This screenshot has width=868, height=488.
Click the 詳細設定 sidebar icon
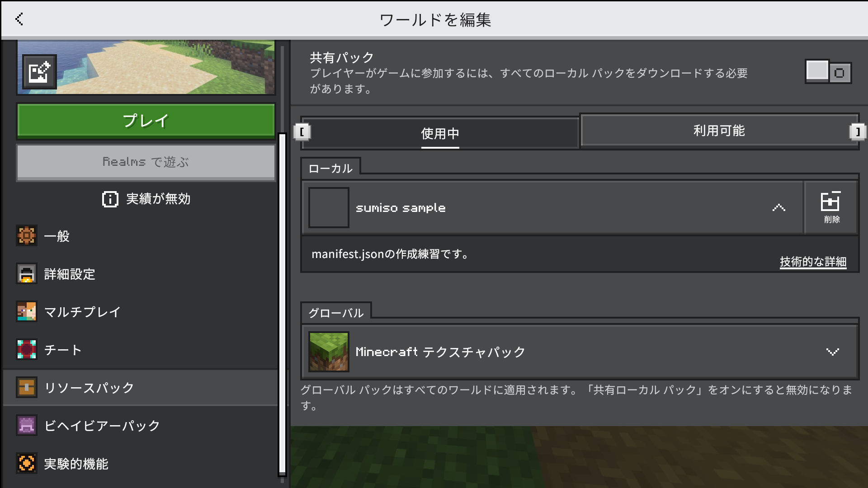pyautogui.click(x=27, y=274)
